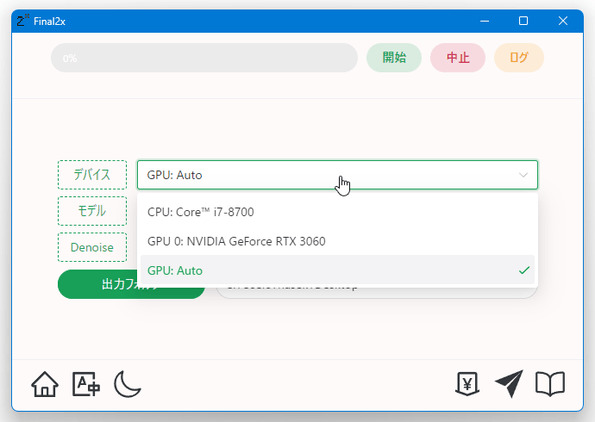
Task: Click the デバイス label box
Action: 92,175
